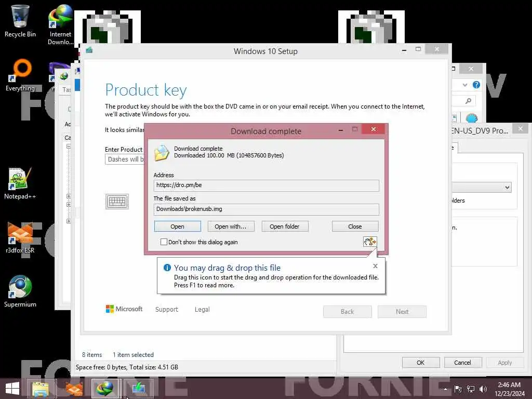Click the drag and drop file icon
Screen dimensions: 532x399
370,242
